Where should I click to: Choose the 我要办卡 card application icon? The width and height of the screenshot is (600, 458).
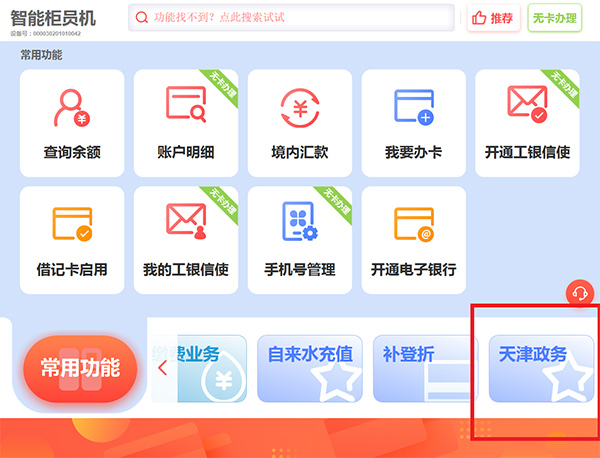[414, 107]
